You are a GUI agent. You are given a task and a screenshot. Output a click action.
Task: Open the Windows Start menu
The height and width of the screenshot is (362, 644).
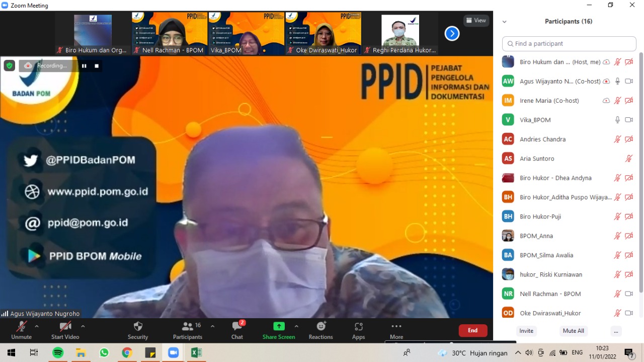point(11,352)
